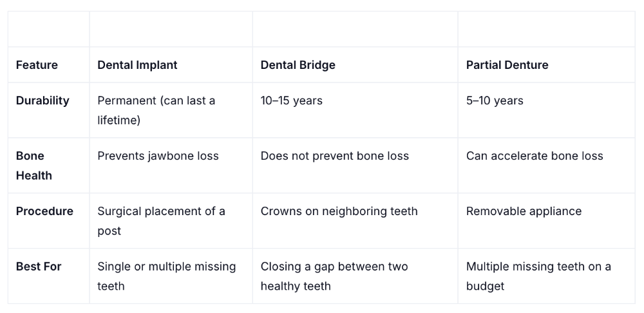644x313 pixels.
Task: Click the Best For row label
Action: (x=39, y=267)
